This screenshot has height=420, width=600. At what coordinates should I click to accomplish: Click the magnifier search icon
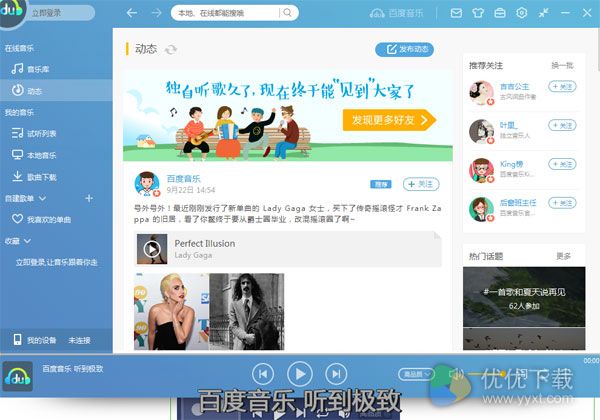click(288, 13)
